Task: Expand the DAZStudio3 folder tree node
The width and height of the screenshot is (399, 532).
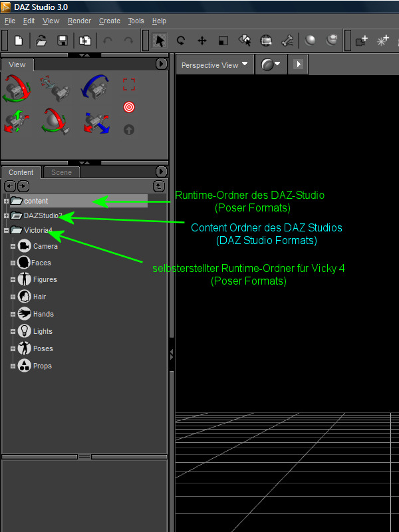Action: click(6, 215)
